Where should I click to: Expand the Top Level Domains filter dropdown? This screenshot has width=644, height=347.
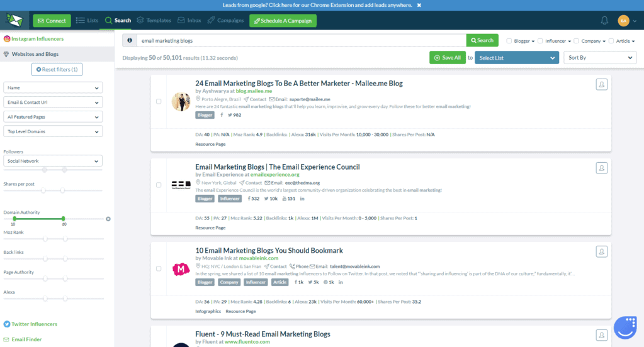(x=53, y=131)
